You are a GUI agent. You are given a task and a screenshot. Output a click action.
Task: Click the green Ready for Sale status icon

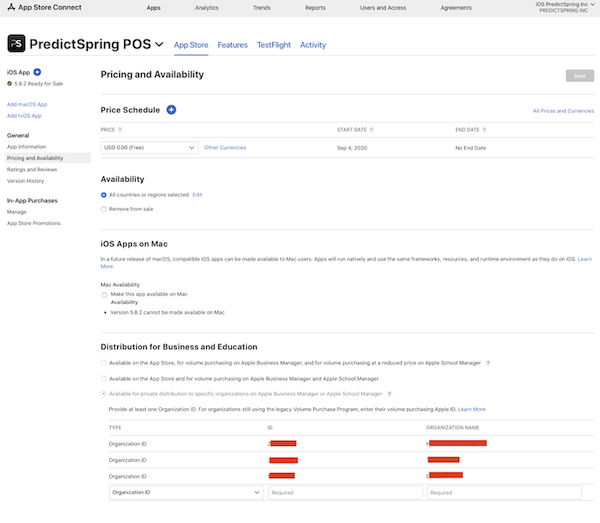[x=10, y=83]
